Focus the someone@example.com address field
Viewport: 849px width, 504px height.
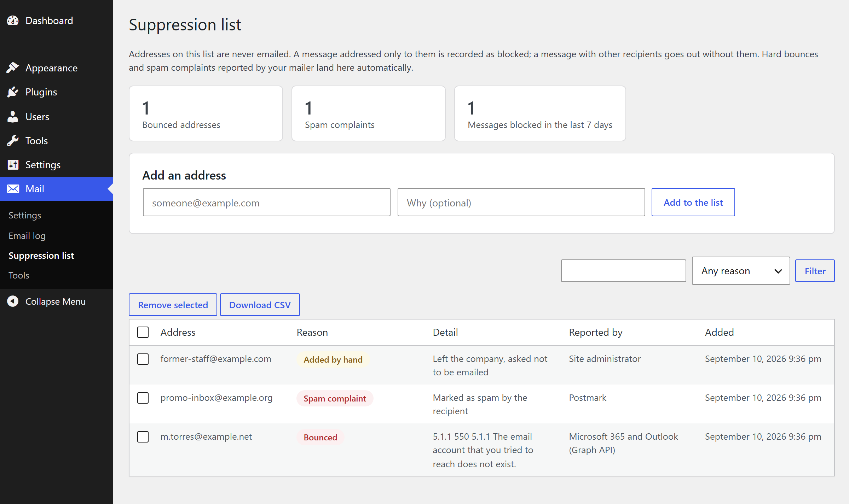pyautogui.click(x=266, y=202)
